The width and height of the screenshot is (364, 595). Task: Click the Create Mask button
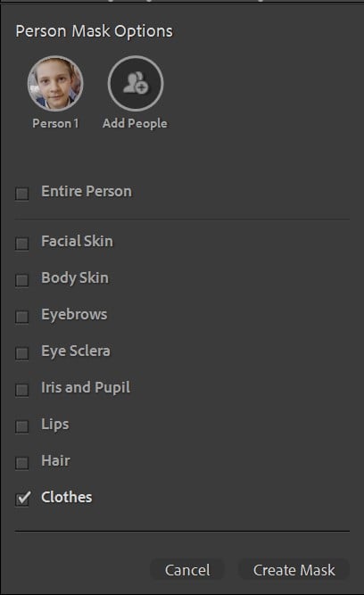294,570
